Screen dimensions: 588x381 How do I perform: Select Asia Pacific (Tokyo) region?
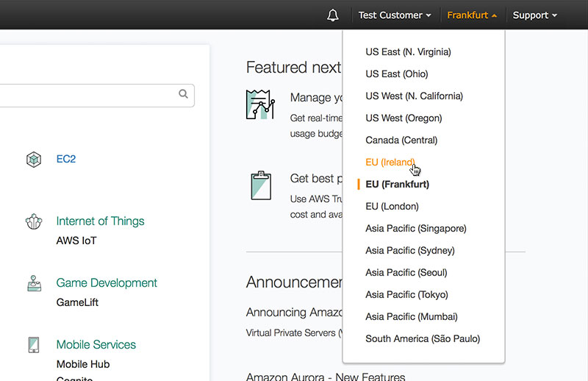406,295
